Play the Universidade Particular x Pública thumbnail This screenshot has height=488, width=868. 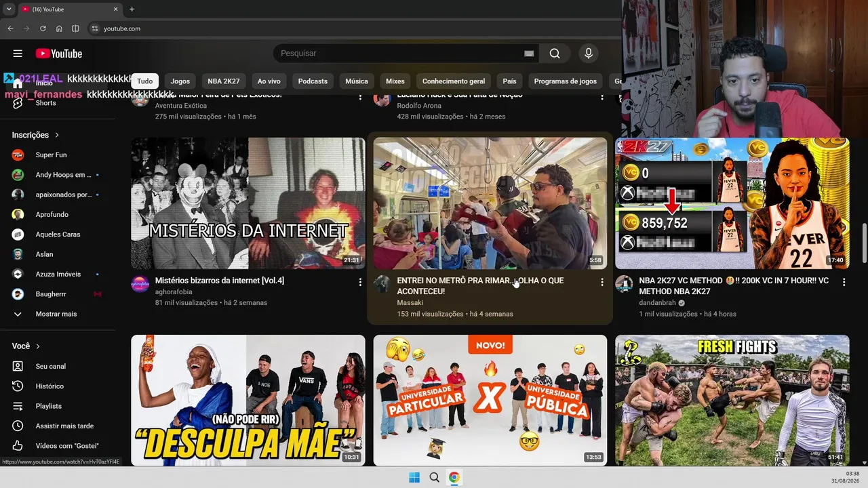click(490, 400)
